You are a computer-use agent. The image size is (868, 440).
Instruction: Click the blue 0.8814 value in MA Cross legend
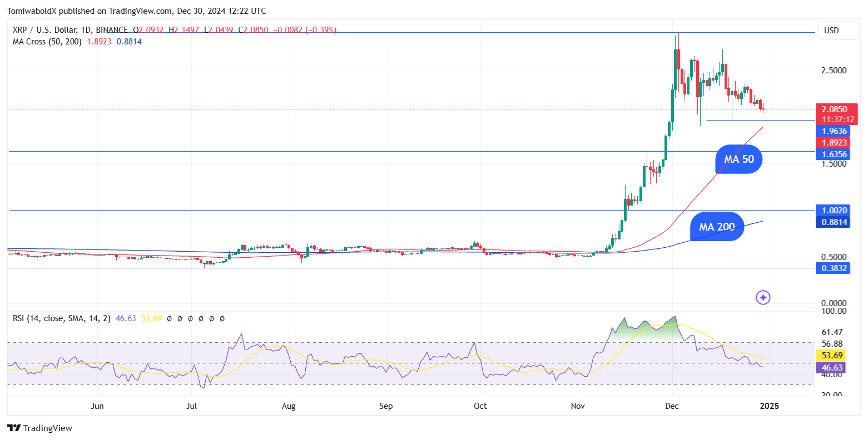click(129, 42)
